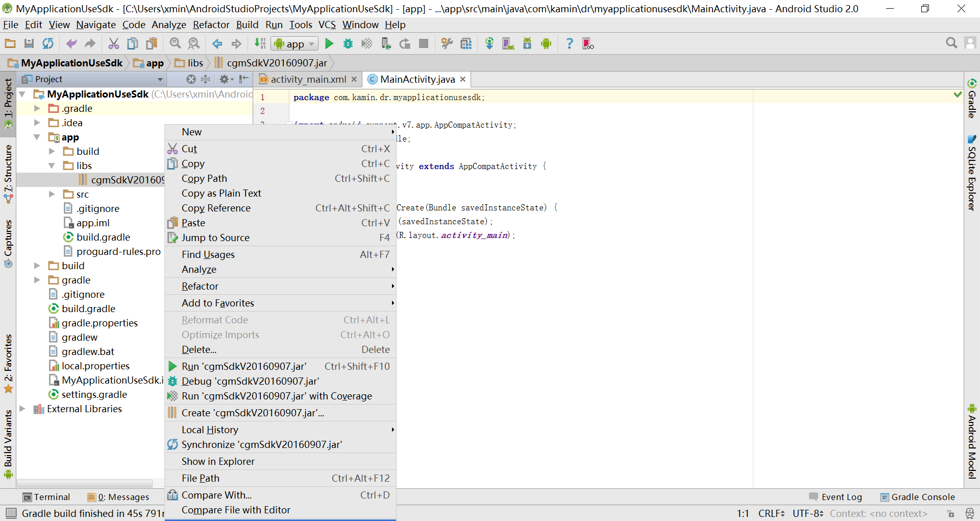The width and height of the screenshot is (980, 521).
Task: Click the Cut scissors toolbar icon
Action: pyautogui.click(x=113, y=44)
